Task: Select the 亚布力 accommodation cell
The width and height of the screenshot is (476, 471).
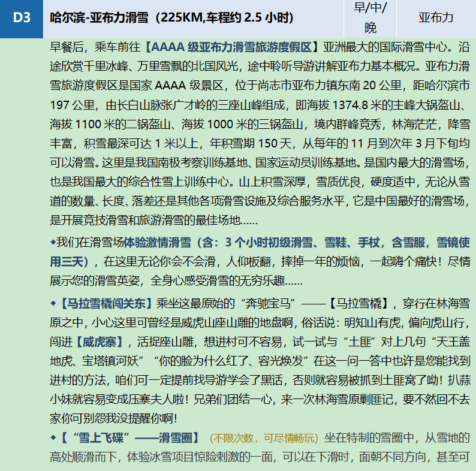Action: [436, 18]
